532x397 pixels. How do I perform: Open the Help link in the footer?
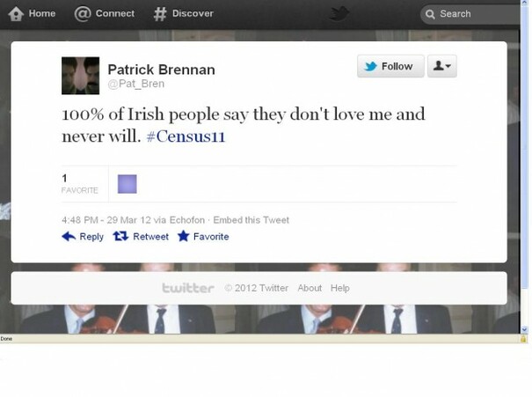[340, 288]
